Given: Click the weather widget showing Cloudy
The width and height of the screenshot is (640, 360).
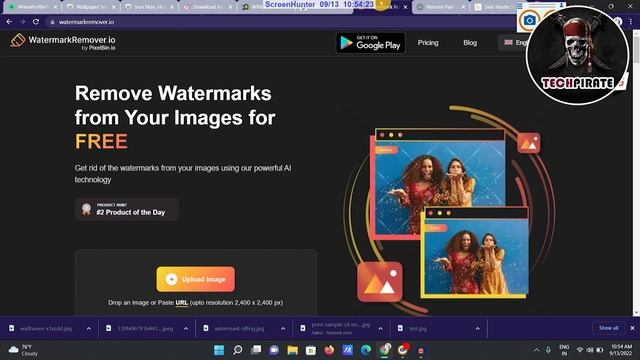Looking at the screenshot, I should point(24,350).
